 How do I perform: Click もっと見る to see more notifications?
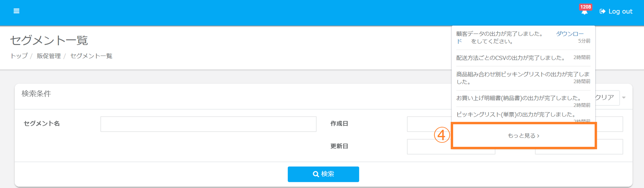click(x=524, y=135)
